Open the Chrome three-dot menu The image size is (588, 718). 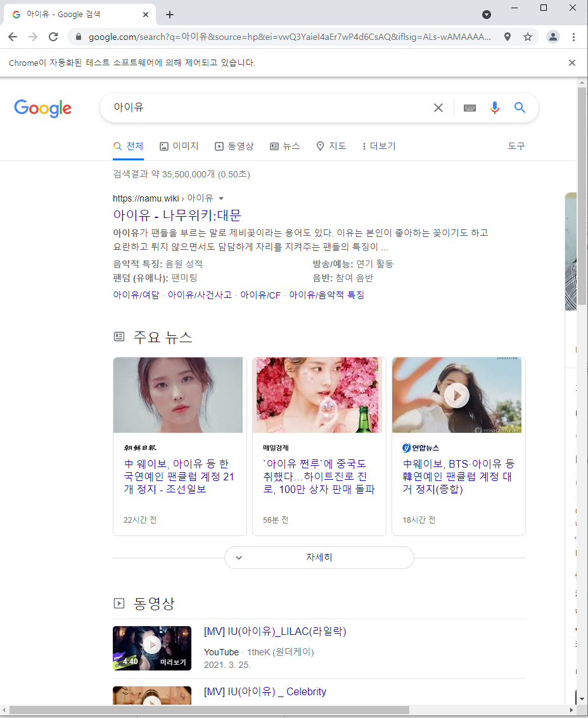pos(574,37)
